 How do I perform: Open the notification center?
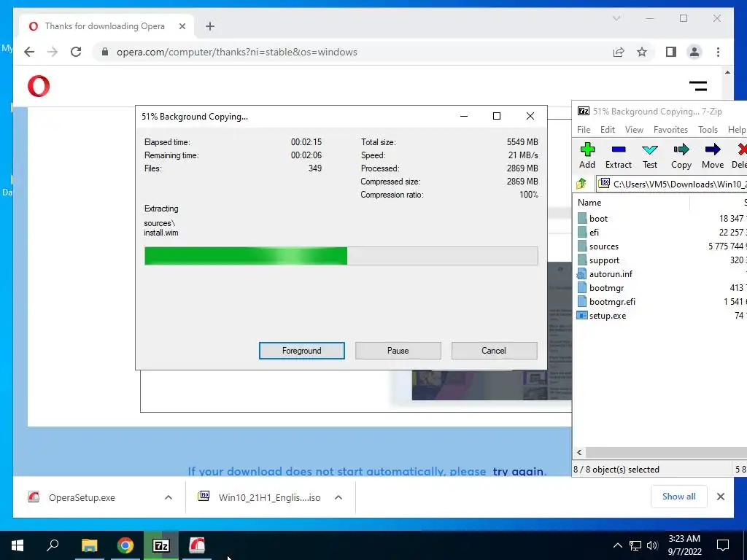click(723, 545)
